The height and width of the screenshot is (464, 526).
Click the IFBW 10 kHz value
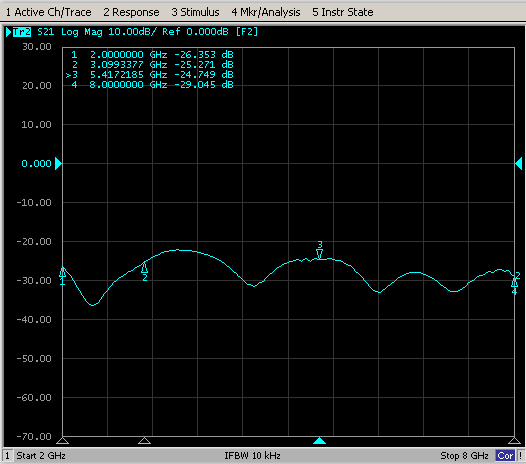[252, 456]
